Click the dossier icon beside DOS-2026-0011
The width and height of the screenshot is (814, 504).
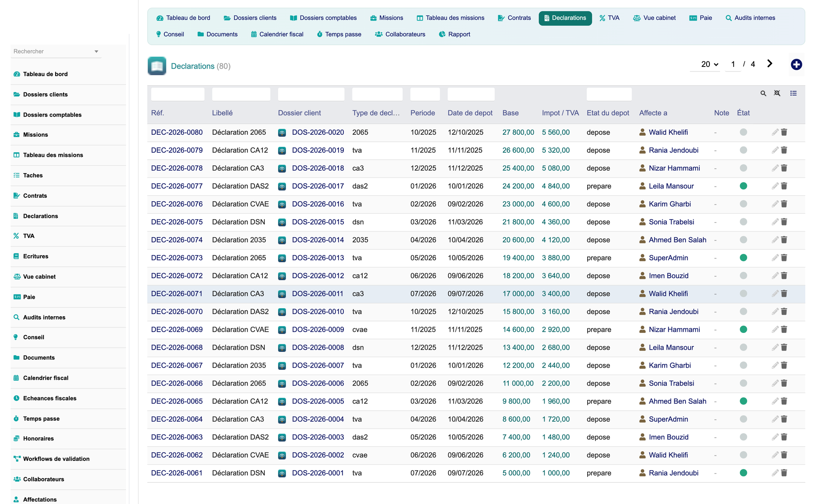(282, 294)
